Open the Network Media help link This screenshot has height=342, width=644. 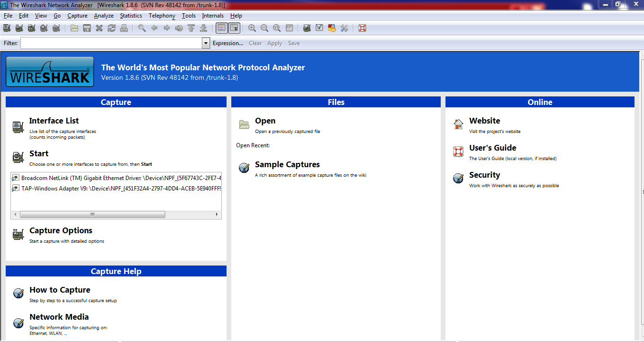coord(59,317)
